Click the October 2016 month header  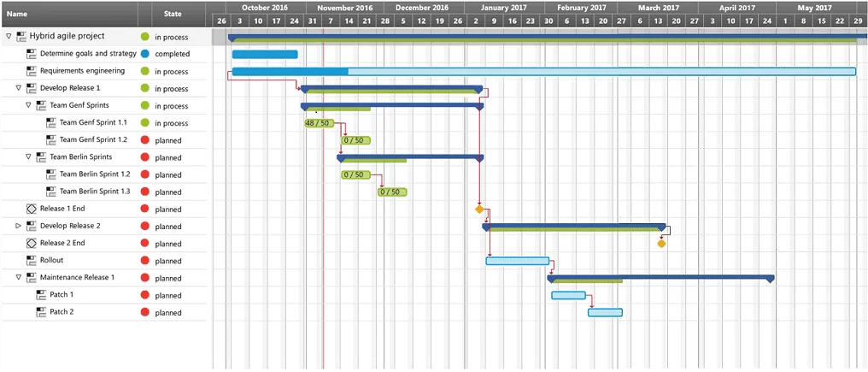click(x=265, y=8)
